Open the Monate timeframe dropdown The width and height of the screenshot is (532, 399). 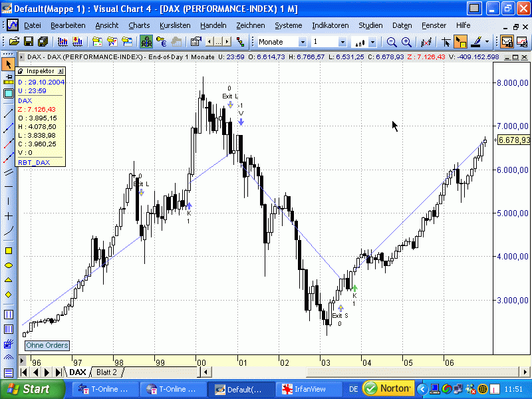(x=303, y=42)
